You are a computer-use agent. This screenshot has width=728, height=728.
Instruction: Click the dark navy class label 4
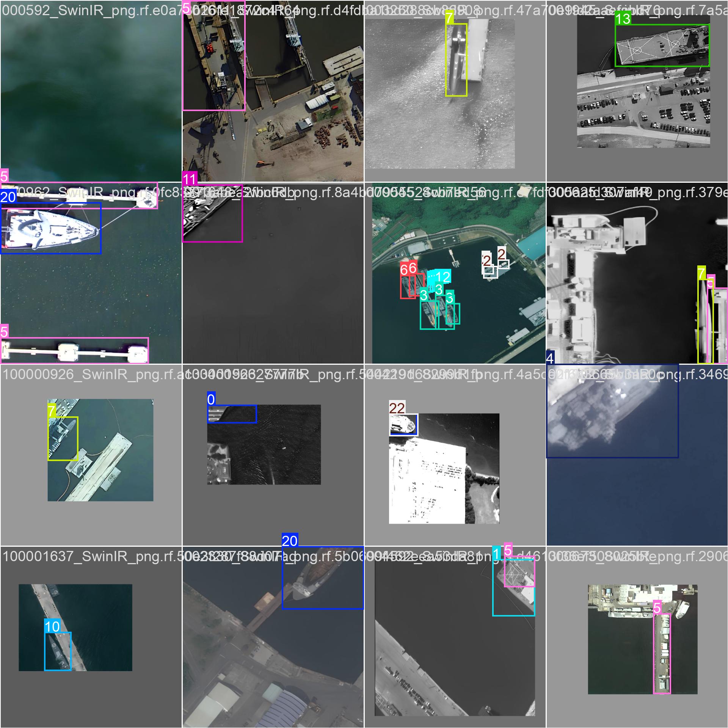(x=550, y=358)
